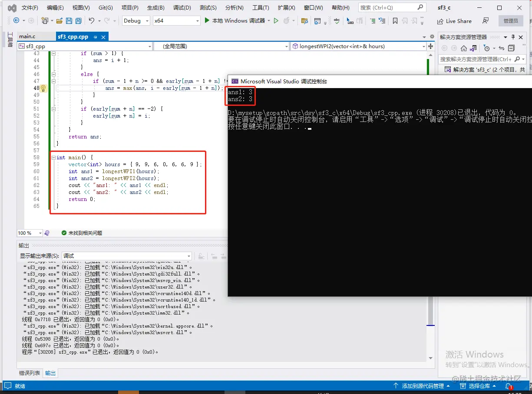532x394 pixels.
Task: Select the 输出 bottom tab
Action: point(50,373)
